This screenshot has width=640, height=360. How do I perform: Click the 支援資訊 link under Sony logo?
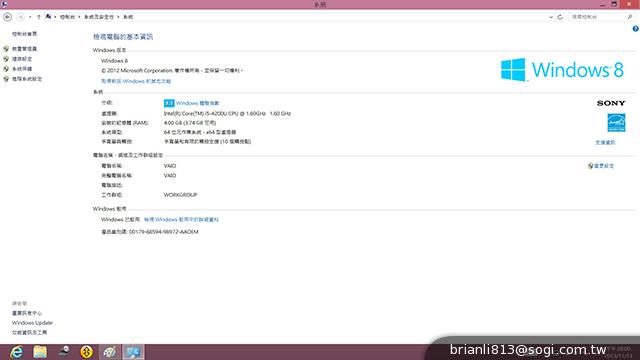coord(605,142)
